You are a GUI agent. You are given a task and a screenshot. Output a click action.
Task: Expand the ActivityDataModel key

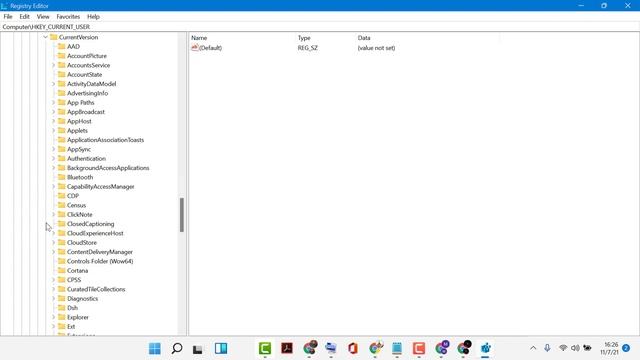click(53, 84)
